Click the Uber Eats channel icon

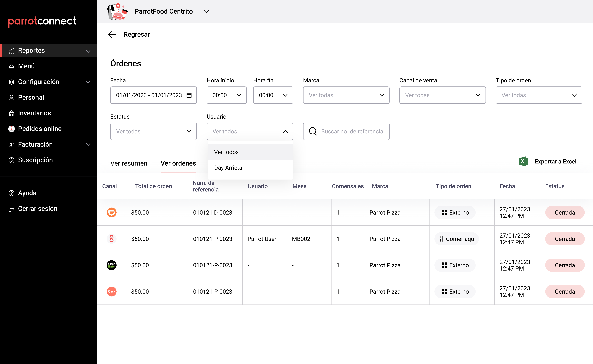click(x=111, y=265)
